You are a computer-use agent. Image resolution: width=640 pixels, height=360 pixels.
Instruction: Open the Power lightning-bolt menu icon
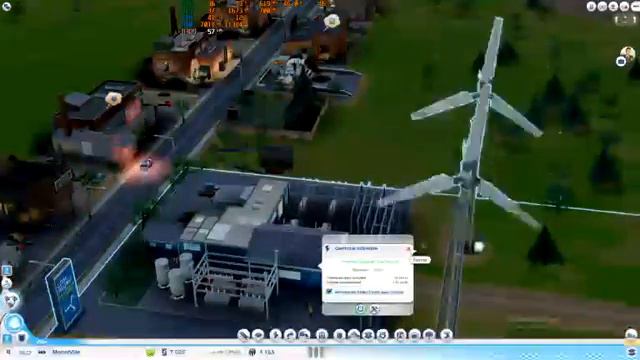click(x=276, y=335)
